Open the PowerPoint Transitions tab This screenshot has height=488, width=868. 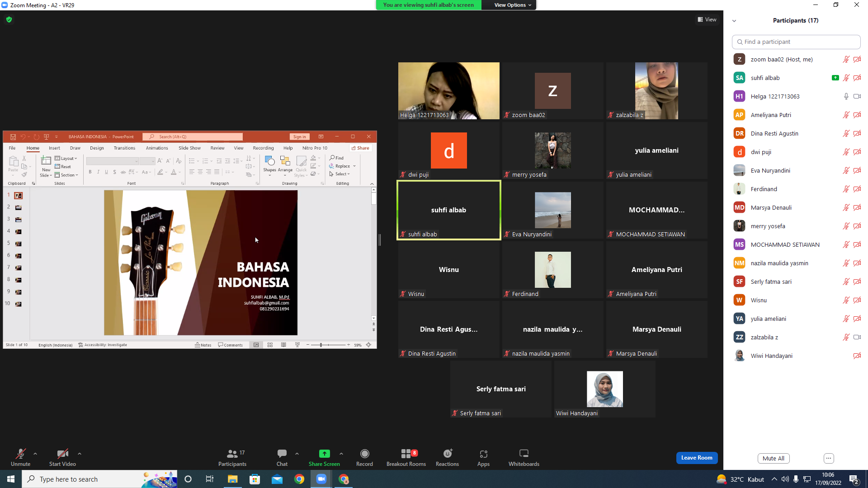(124, 148)
